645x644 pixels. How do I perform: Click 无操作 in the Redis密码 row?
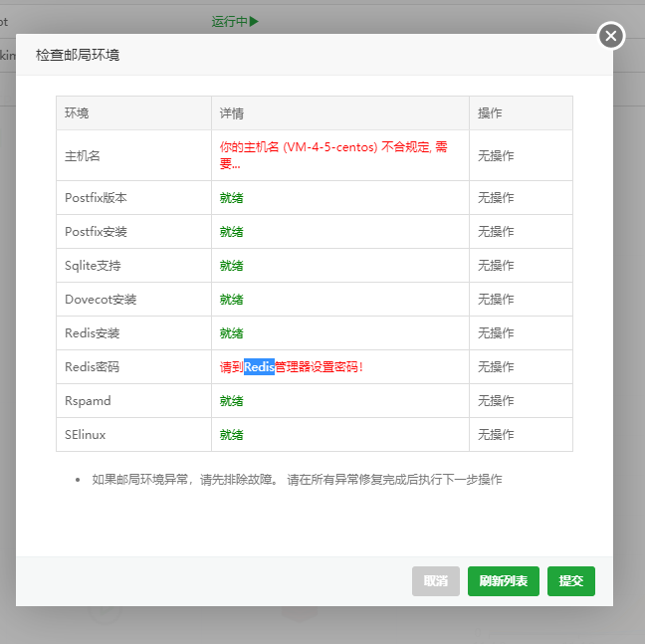(496, 366)
